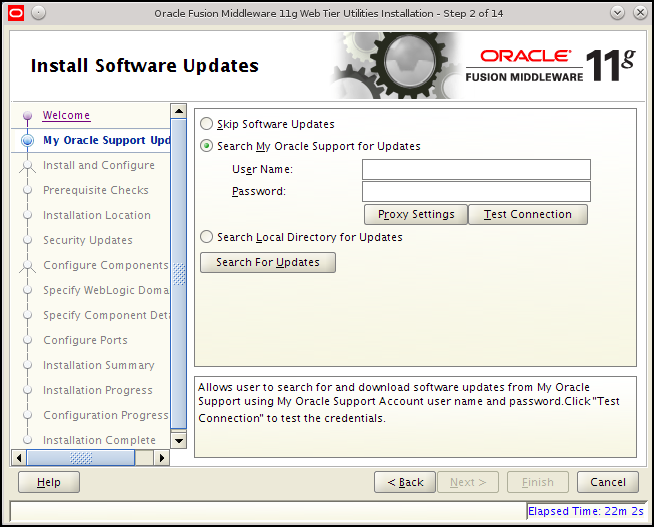Click the Test Connection button
Viewport: 654px width, 527px height.
(x=528, y=214)
